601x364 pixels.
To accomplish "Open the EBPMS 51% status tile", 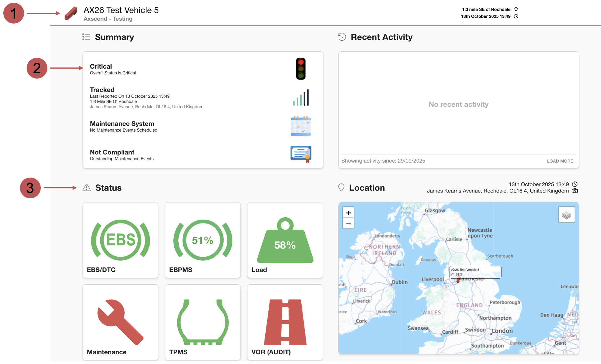I will point(202,240).
